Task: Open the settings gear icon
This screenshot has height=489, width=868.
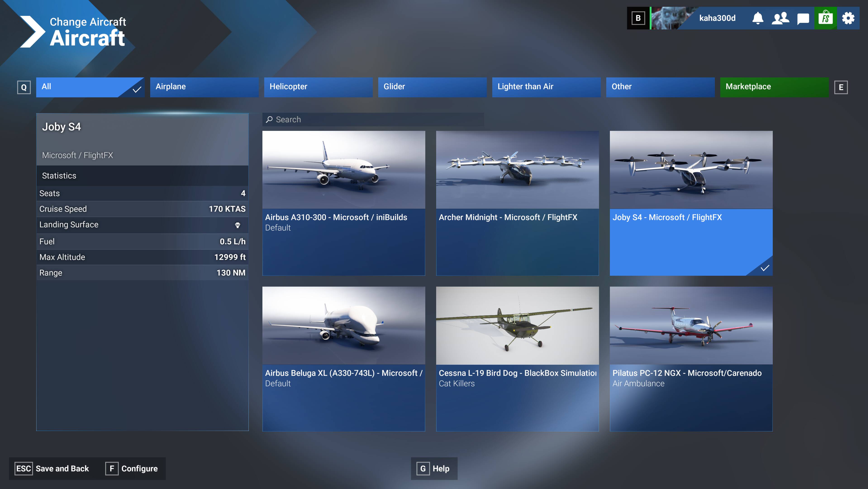Action: click(848, 18)
